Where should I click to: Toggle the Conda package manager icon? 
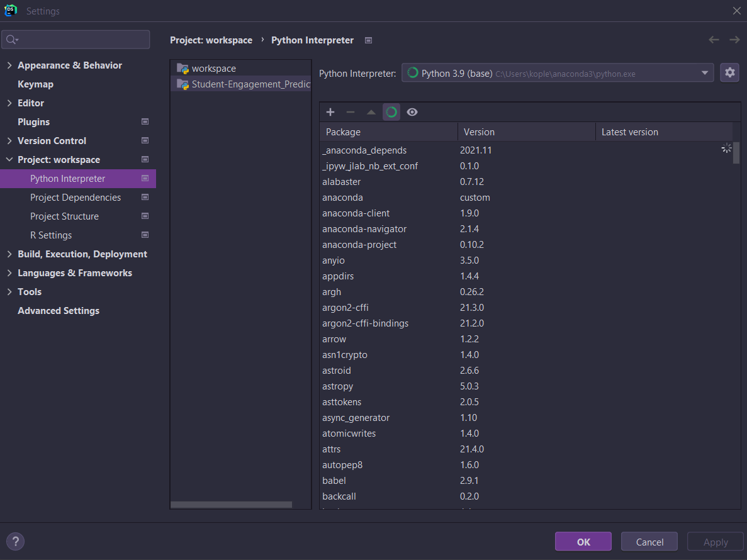(x=391, y=112)
